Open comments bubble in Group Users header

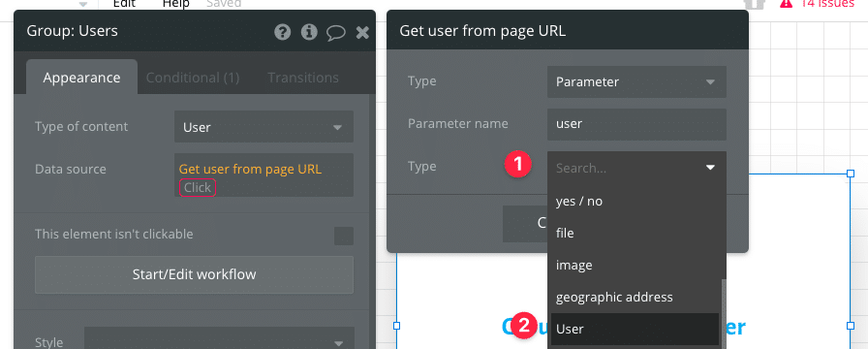pyautogui.click(x=335, y=33)
